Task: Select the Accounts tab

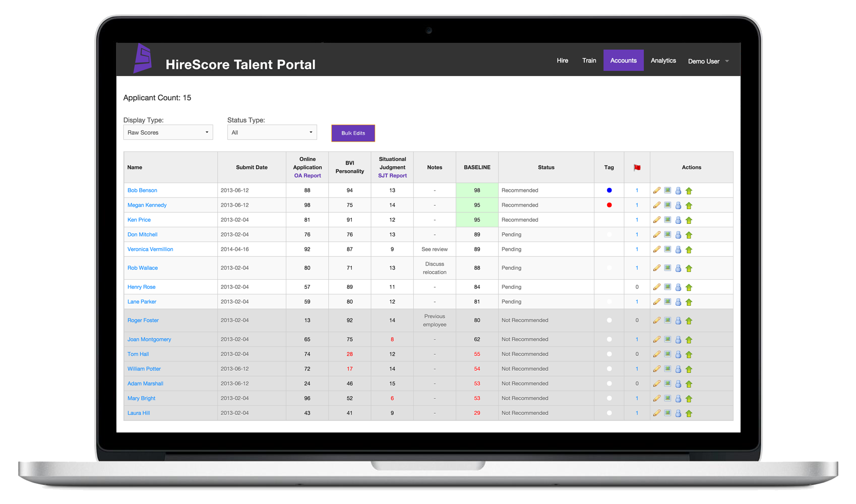Action: click(623, 60)
